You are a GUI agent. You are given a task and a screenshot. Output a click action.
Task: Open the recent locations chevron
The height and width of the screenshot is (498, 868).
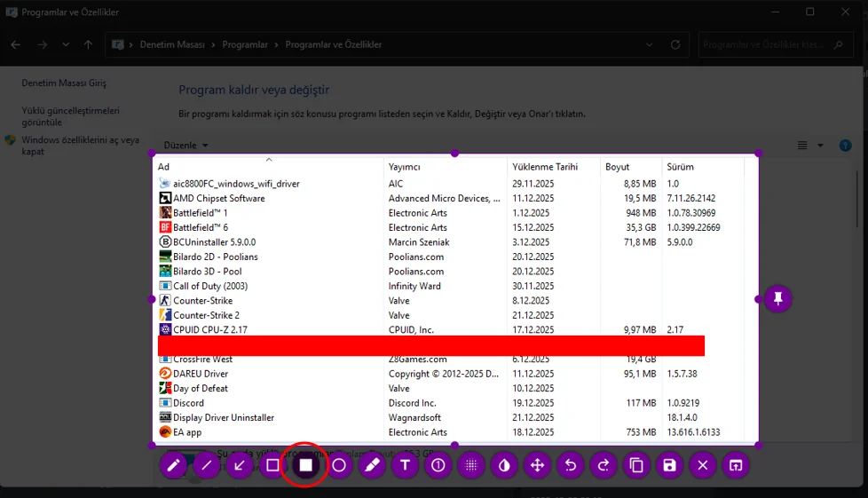click(66, 45)
